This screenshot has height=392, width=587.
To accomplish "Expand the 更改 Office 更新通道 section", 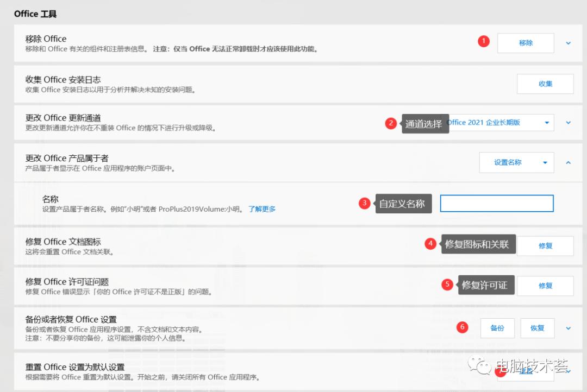I will (x=568, y=122).
